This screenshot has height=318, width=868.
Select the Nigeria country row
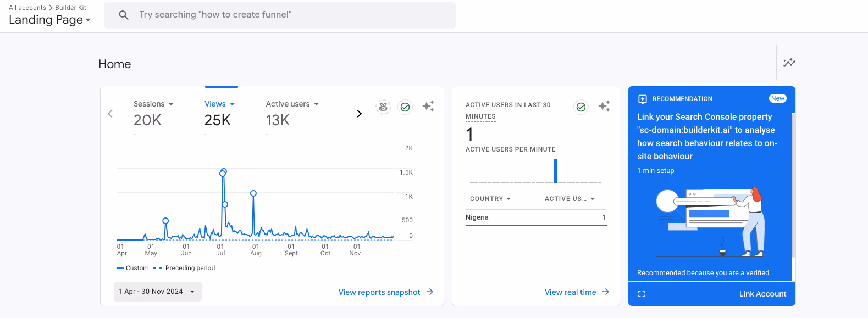point(536,217)
